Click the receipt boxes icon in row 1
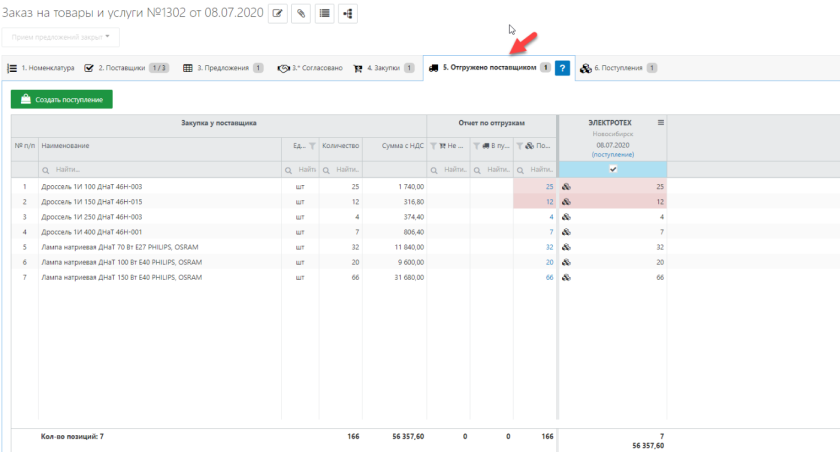The image size is (840, 452). pyautogui.click(x=567, y=187)
